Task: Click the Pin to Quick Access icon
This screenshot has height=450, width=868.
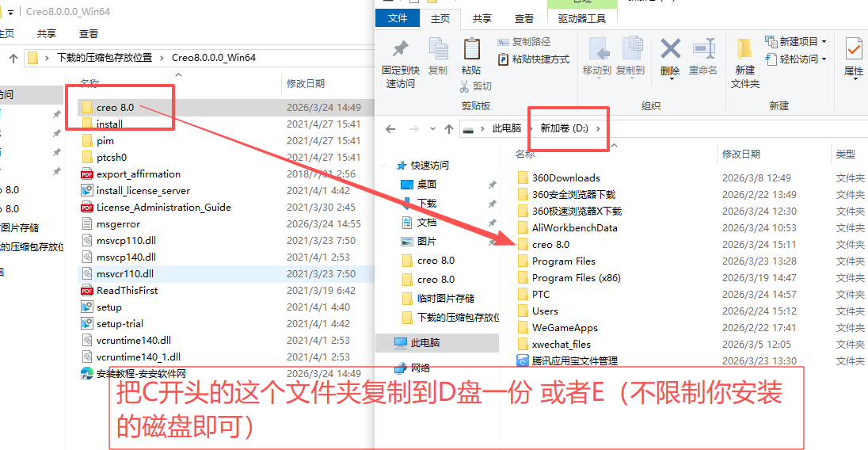Action: (x=400, y=48)
